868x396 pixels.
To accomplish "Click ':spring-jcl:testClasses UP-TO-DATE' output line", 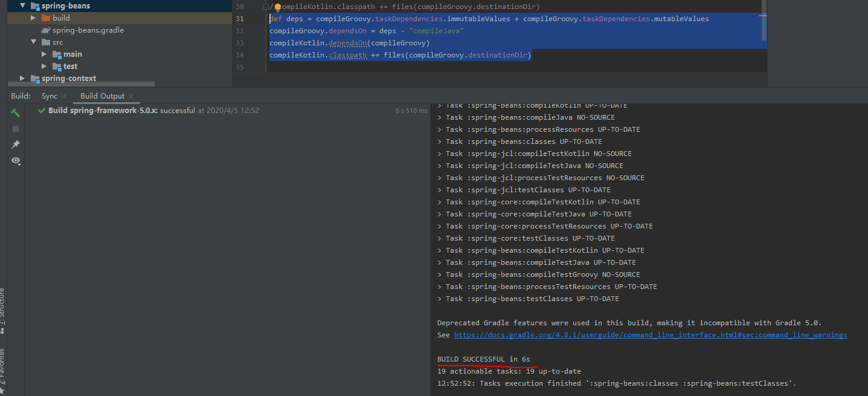I will click(524, 190).
